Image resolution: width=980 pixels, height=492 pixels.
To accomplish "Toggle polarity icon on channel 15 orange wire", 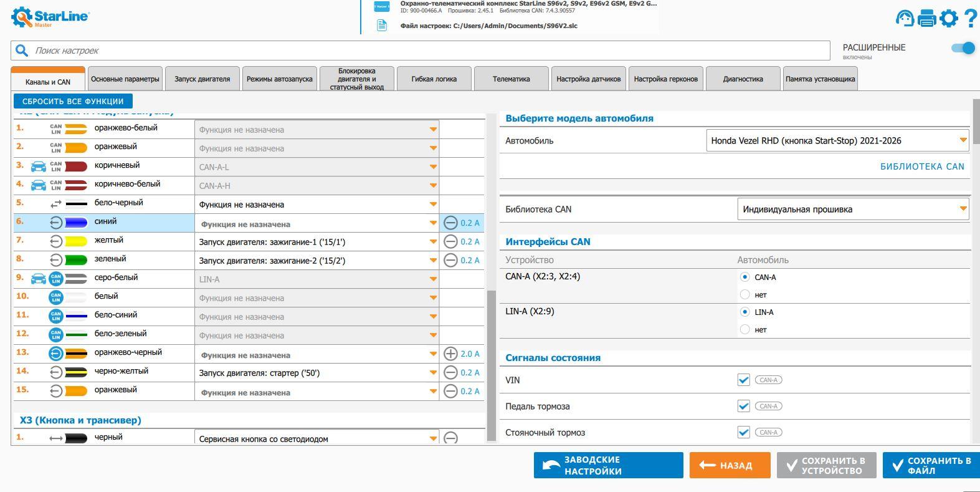I will tap(450, 391).
